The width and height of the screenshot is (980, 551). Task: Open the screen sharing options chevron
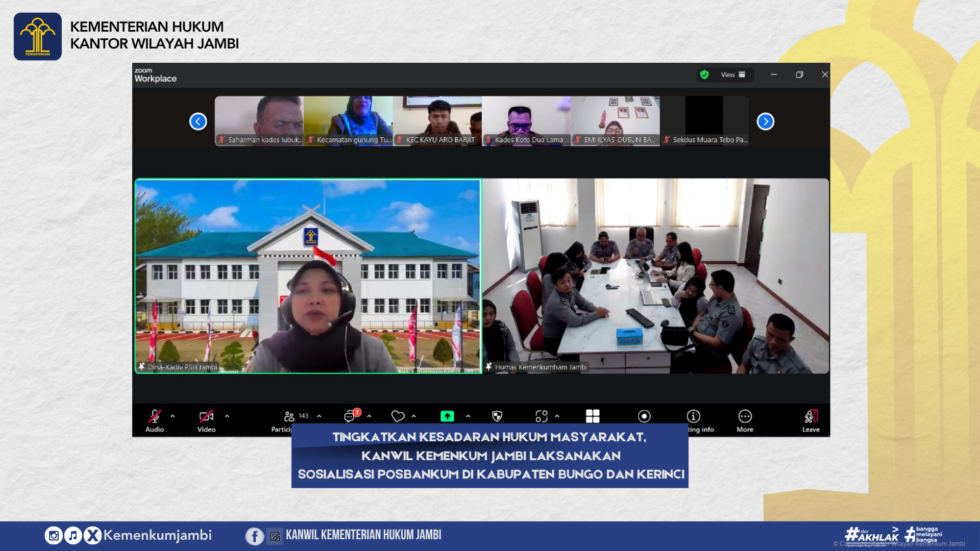[x=468, y=417]
